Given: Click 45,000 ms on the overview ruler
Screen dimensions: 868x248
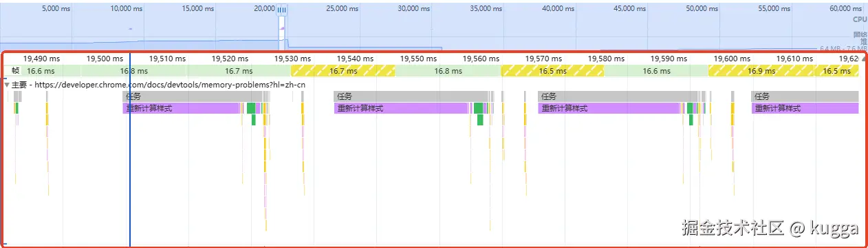Looking at the screenshot, I should pyautogui.click(x=631, y=9).
